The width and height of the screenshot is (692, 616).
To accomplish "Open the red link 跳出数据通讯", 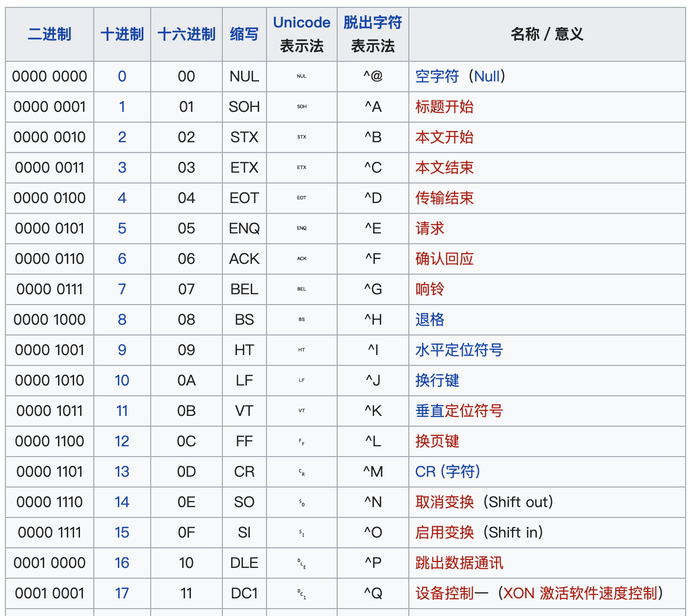I will click(x=459, y=563).
